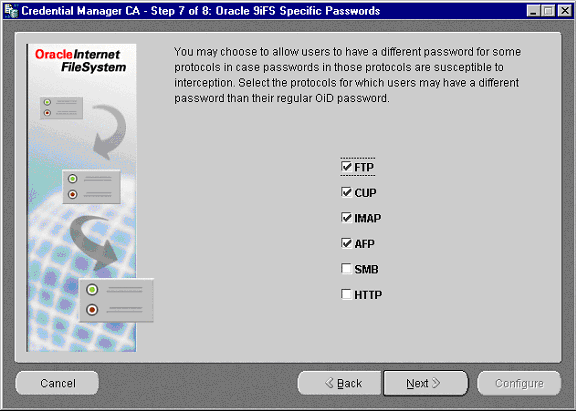This screenshot has width=576, height=411.
Task: Close the Credential Manager window
Action: pos(565,11)
